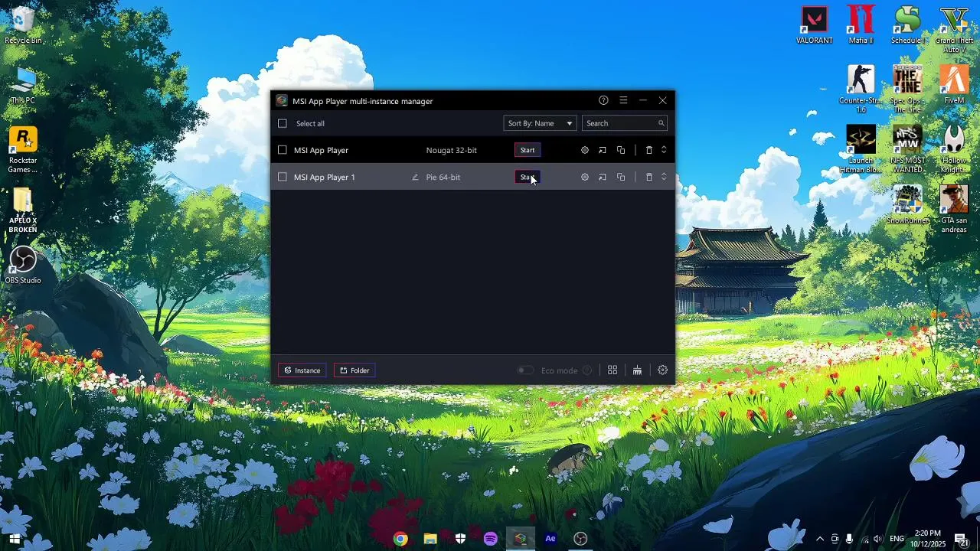Select the APELO X BROKEN folder
980x551 pixels.
click(x=23, y=210)
